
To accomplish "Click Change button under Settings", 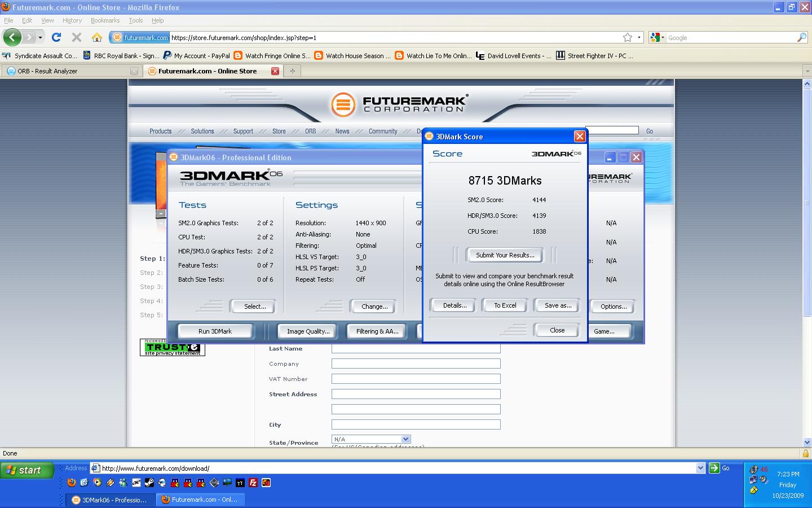I will coord(374,306).
